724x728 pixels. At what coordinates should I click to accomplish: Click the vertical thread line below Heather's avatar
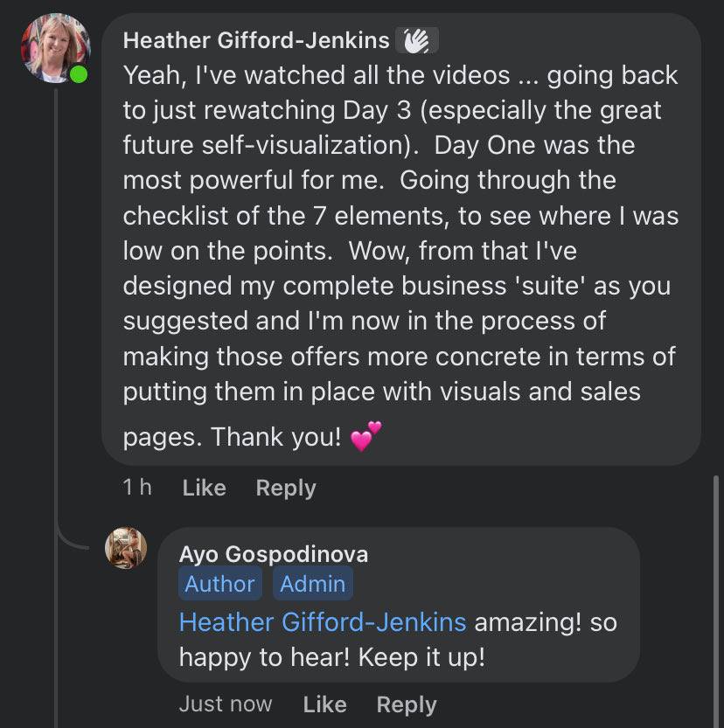click(x=56, y=306)
